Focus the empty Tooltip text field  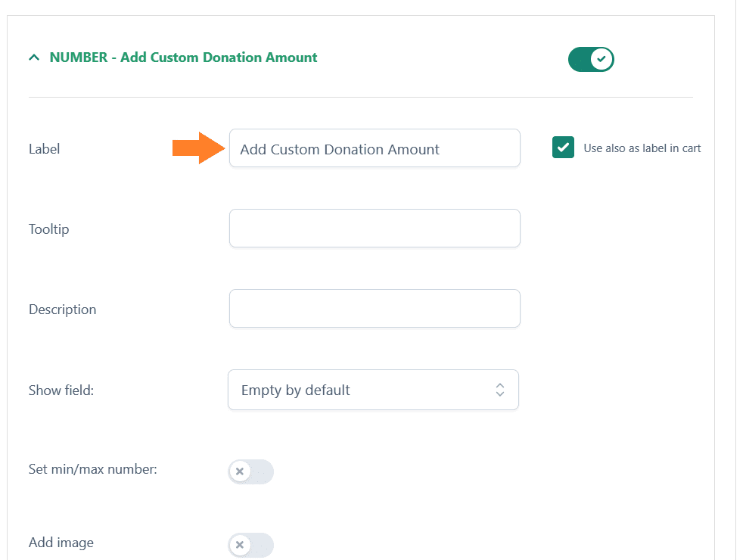tap(375, 229)
